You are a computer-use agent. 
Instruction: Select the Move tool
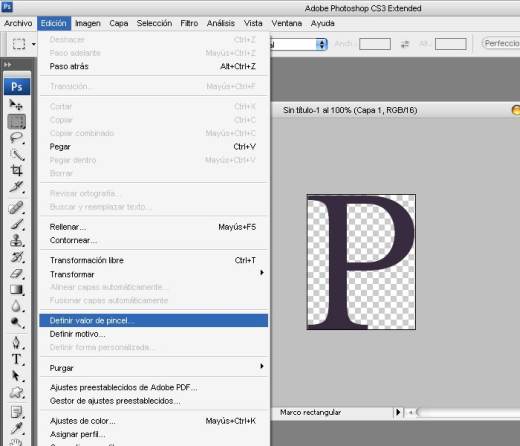tap(16, 105)
